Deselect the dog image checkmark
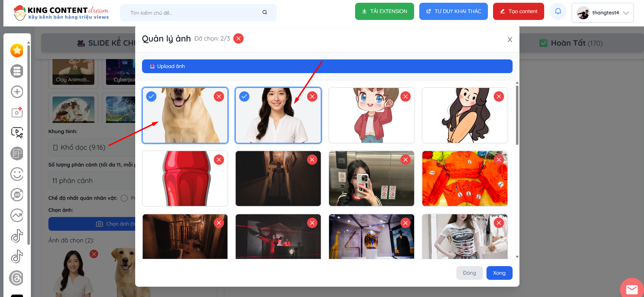Viewport: 644px width, 297px height. [151, 96]
